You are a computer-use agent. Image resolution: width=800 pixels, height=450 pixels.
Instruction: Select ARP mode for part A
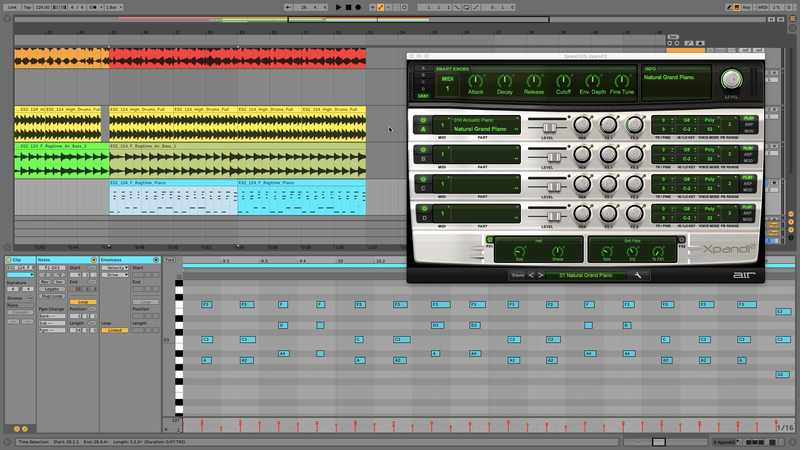pyautogui.click(x=748, y=124)
